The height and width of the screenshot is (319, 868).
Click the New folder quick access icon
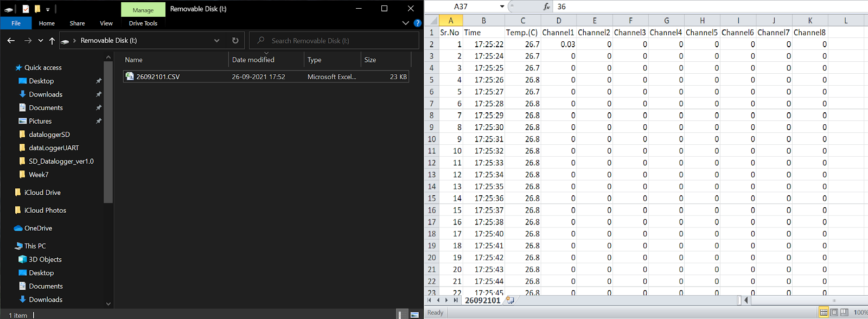[37, 9]
